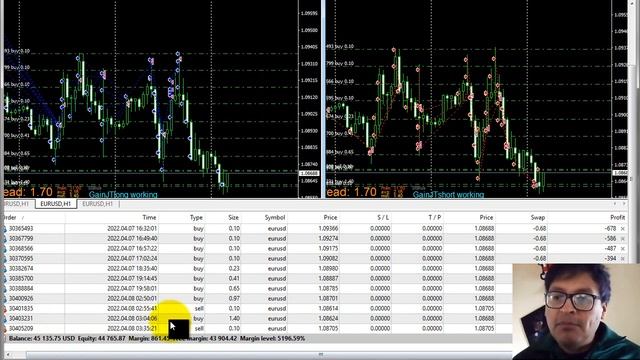The width and height of the screenshot is (640, 360).
Task: Sort trades by the S / L header
Action: click(383, 218)
